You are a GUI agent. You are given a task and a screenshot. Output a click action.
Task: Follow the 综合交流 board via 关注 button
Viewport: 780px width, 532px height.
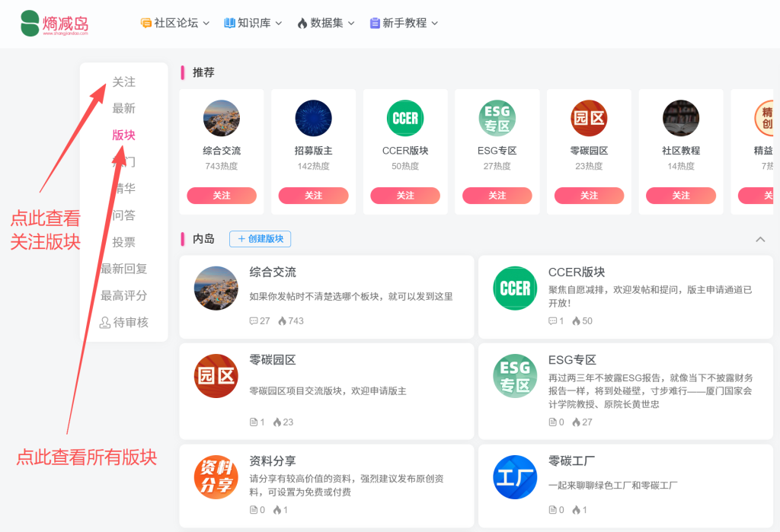click(x=222, y=196)
